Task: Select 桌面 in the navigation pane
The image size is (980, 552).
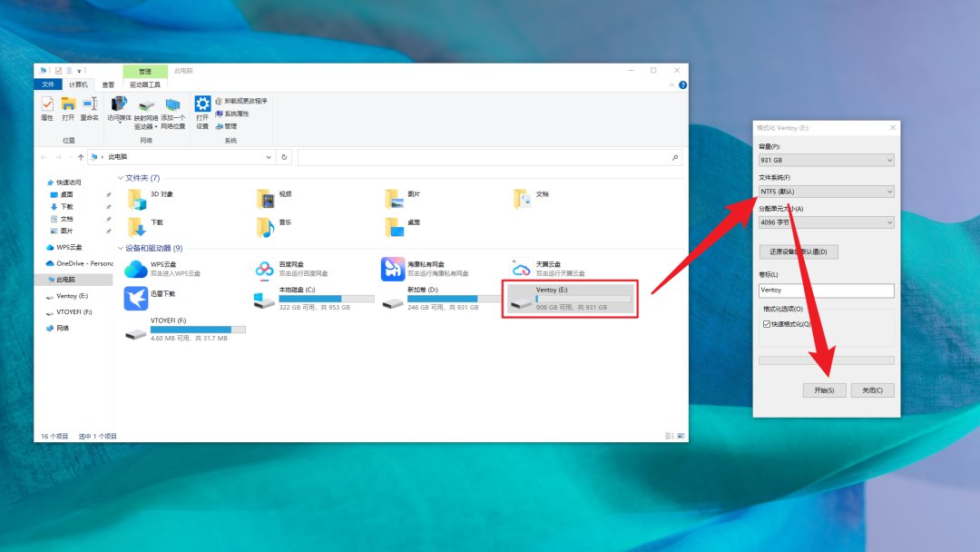Action: [62, 194]
